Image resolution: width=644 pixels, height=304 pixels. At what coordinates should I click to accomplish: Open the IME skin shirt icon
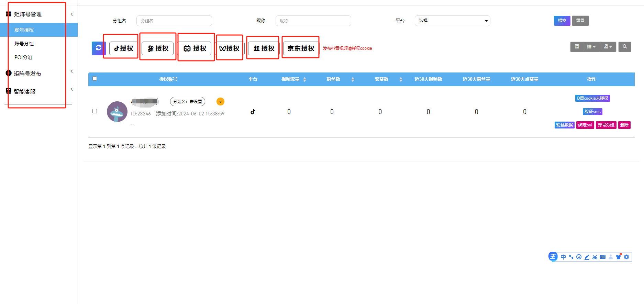pyautogui.click(x=619, y=257)
